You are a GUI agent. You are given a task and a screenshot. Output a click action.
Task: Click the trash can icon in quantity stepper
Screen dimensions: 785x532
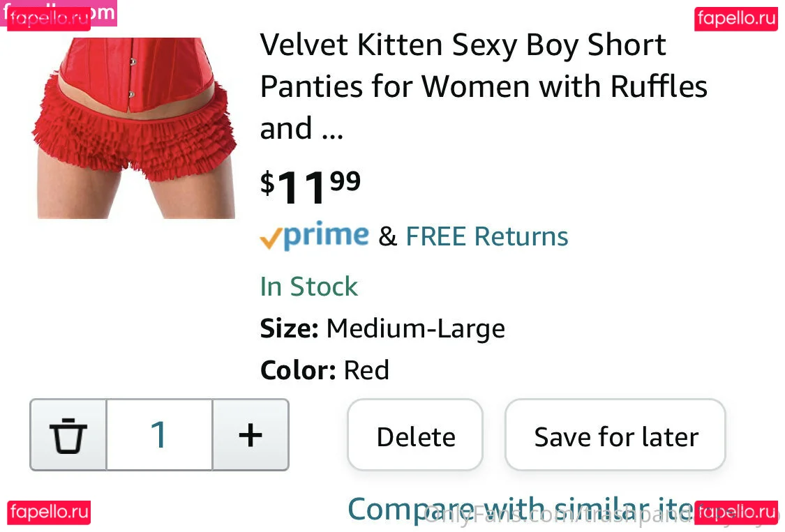click(68, 435)
